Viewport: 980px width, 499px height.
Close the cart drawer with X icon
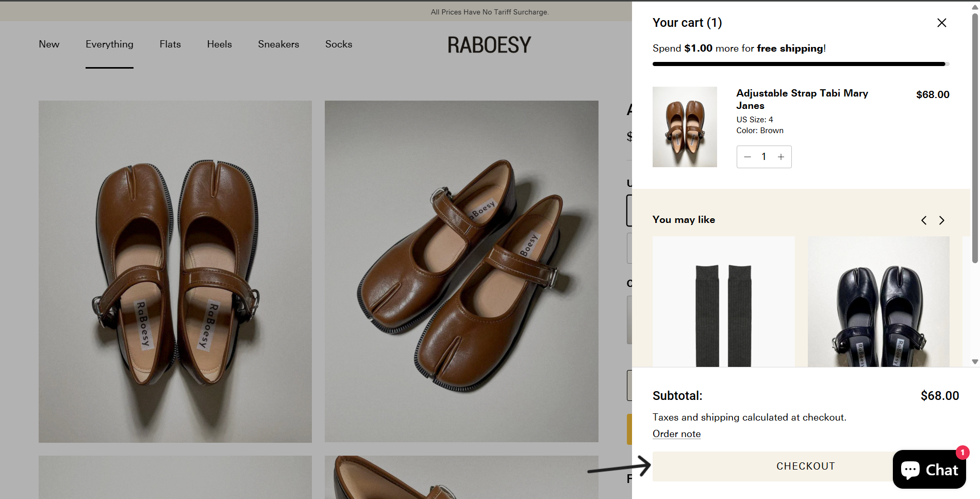pos(941,23)
